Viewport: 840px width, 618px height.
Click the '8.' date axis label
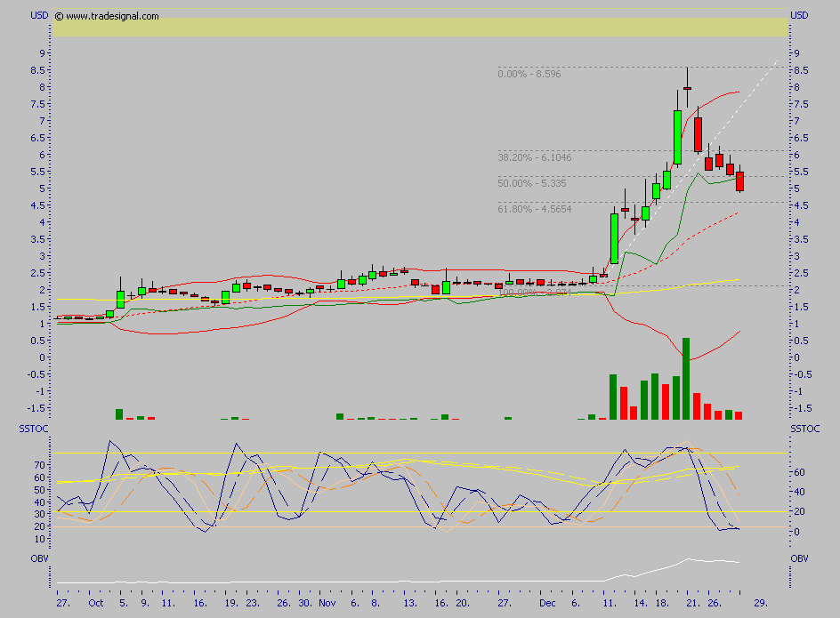click(x=376, y=603)
